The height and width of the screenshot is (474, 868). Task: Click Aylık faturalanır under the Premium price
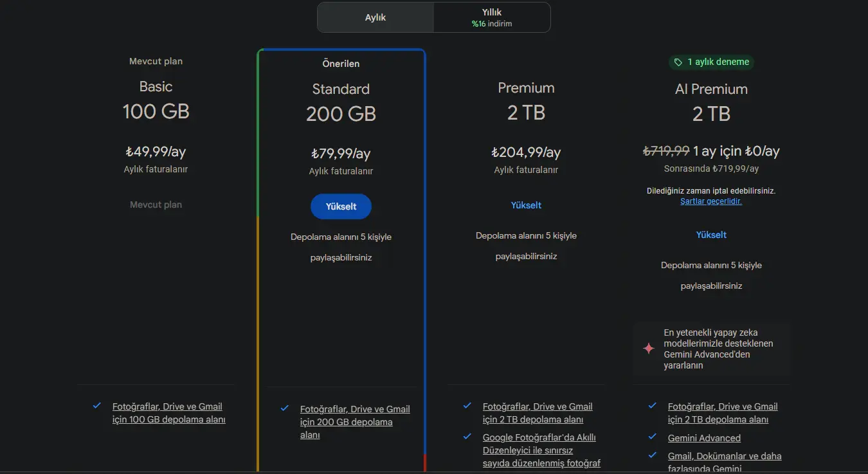tap(526, 170)
